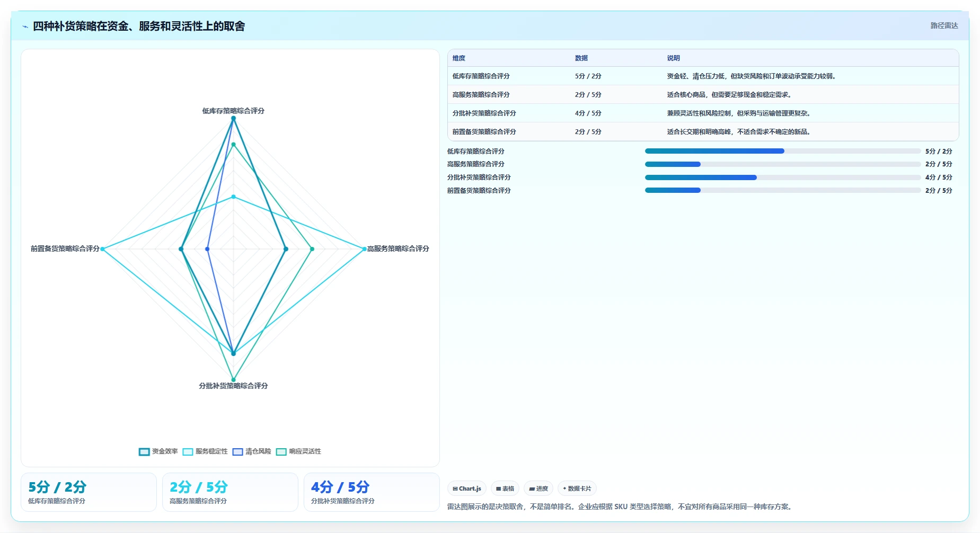Screen dimensions: 980x533
Task: Open the 4分 / 5分 分批补货 data card
Action: click(372, 492)
